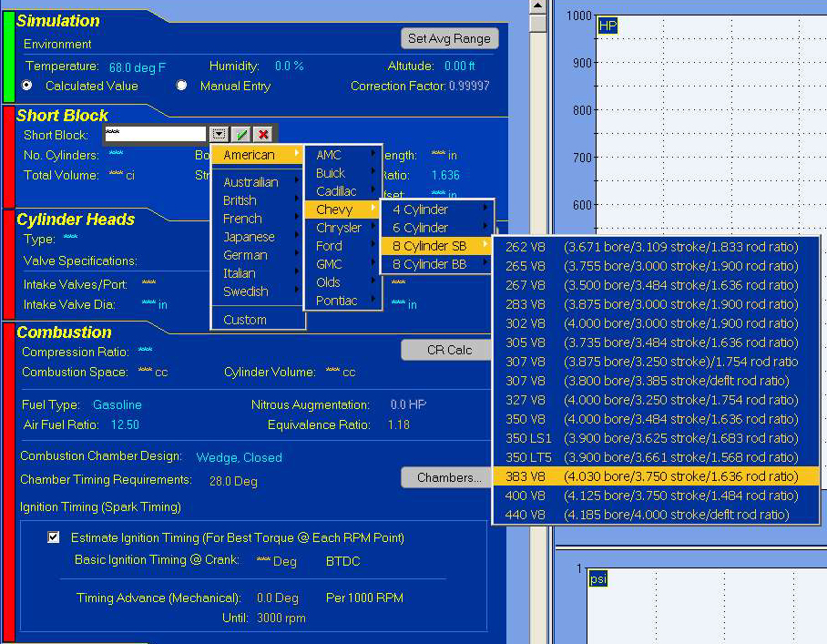The image size is (827, 644).
Task: Open the 6 Cylinder submenu
Action: [437, 228]
